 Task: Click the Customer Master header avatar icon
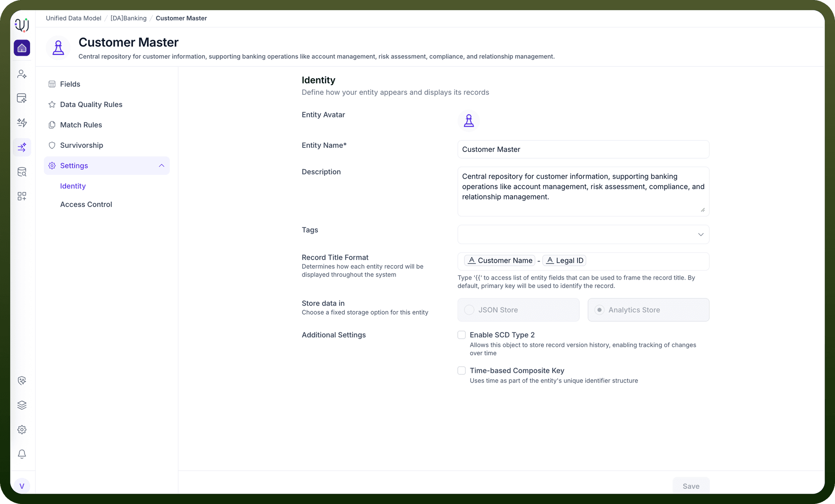58,48
